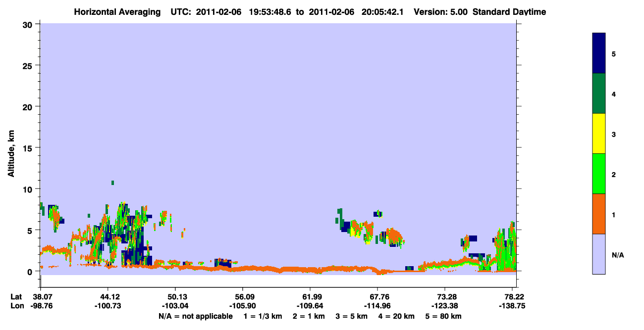The image size is (644, 330).
Task: Click legend note 'N/A = not applicable'
Action: [195, 316]
